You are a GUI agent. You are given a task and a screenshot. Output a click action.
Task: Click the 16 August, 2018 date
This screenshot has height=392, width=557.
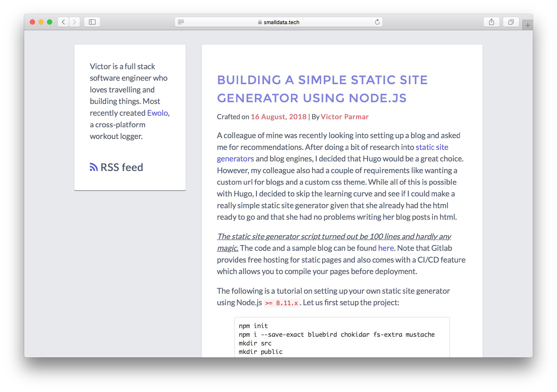[278, 117]
